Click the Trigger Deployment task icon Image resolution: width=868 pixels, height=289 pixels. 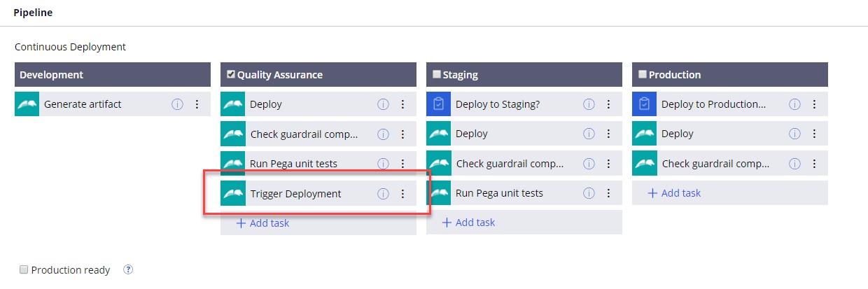coord(232,193)
